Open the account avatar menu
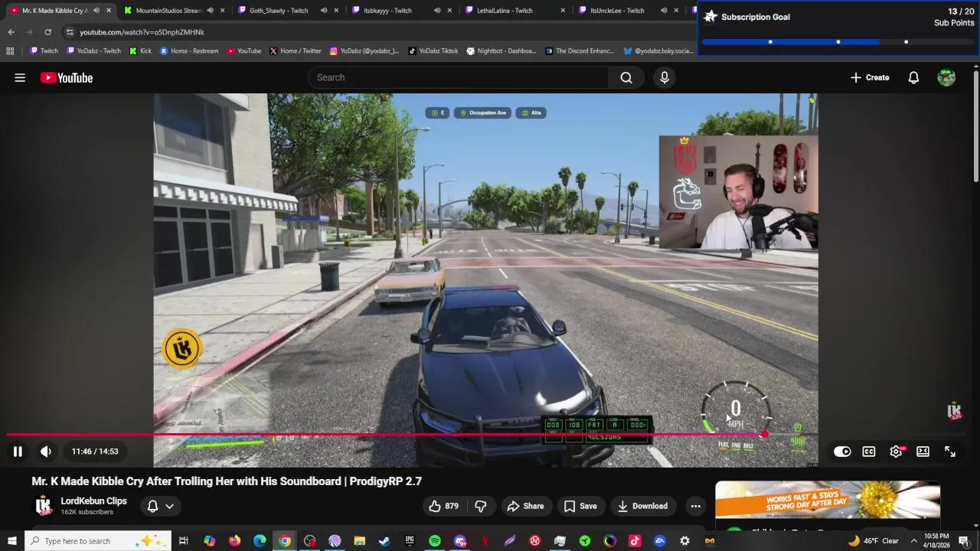Image resolution: width=980 pixels, height=551 pixels. (946, 77)
